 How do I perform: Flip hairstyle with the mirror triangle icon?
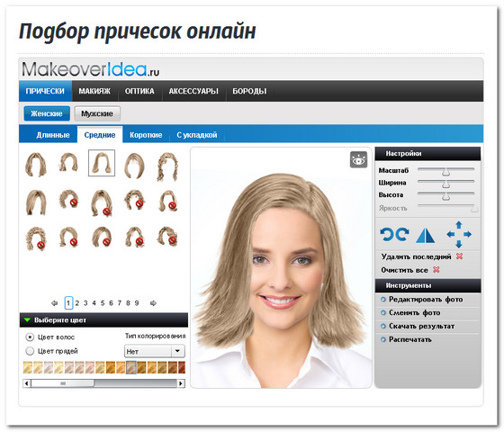click(425, 235)
